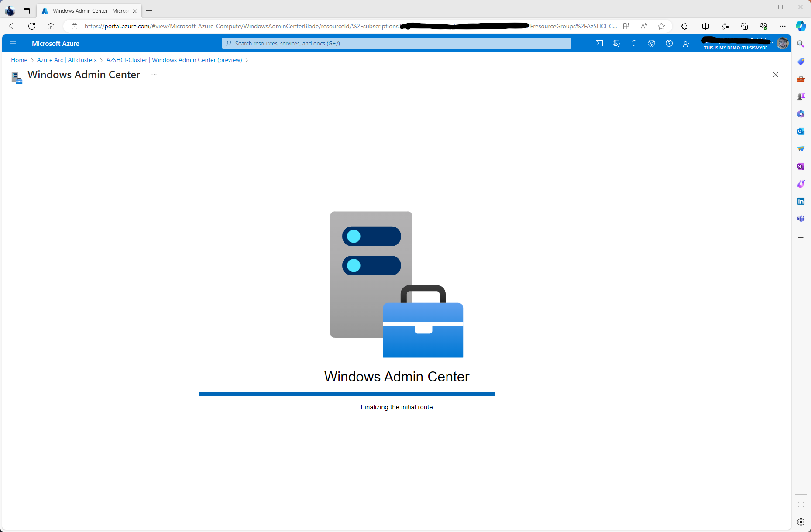Click the Windows Admin Center server illustration
This screenshot has width=811, height=532.
(x=396, y=285)
